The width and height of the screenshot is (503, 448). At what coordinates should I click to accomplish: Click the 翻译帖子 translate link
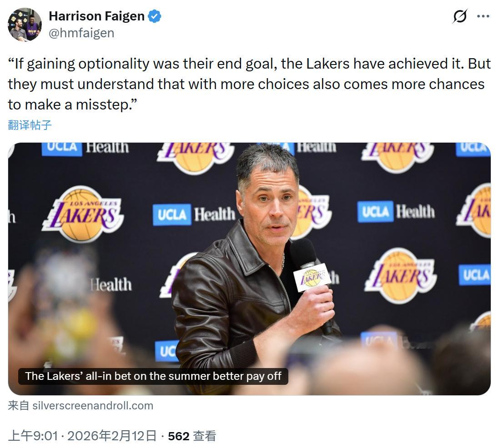pyautogui.click(x=28, y=125)
